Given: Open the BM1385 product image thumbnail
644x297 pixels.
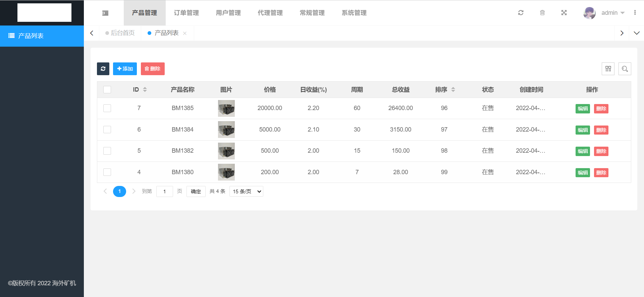Looking at the screenshot, I should tap(226, 108).
